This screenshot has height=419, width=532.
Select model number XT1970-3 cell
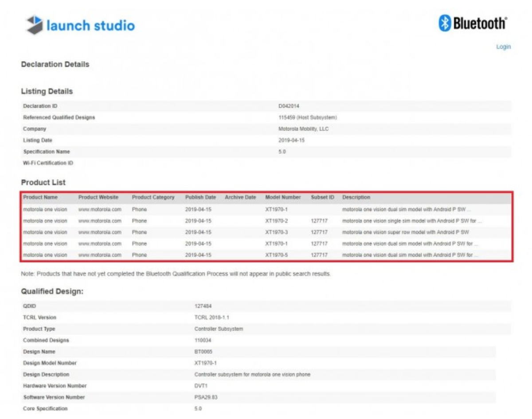(x=277, y=232)
